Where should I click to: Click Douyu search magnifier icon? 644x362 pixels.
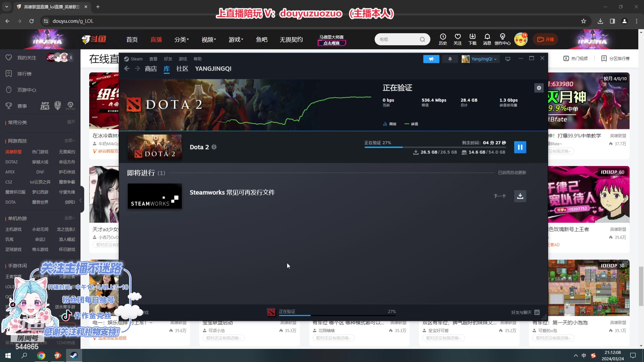[422, 40]
